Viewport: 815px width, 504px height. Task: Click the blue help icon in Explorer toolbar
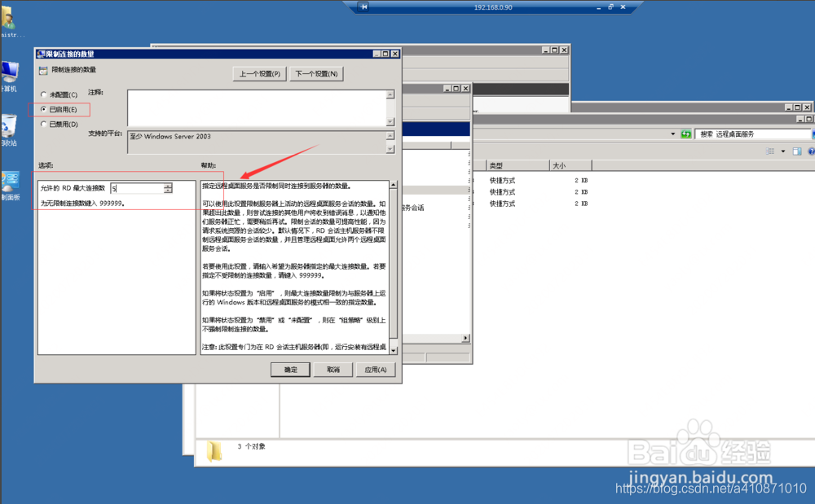[x=812, y=151]
